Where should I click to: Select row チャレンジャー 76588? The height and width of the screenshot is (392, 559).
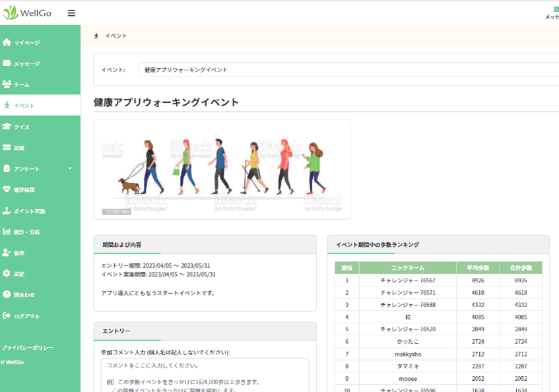pos(438,305)
